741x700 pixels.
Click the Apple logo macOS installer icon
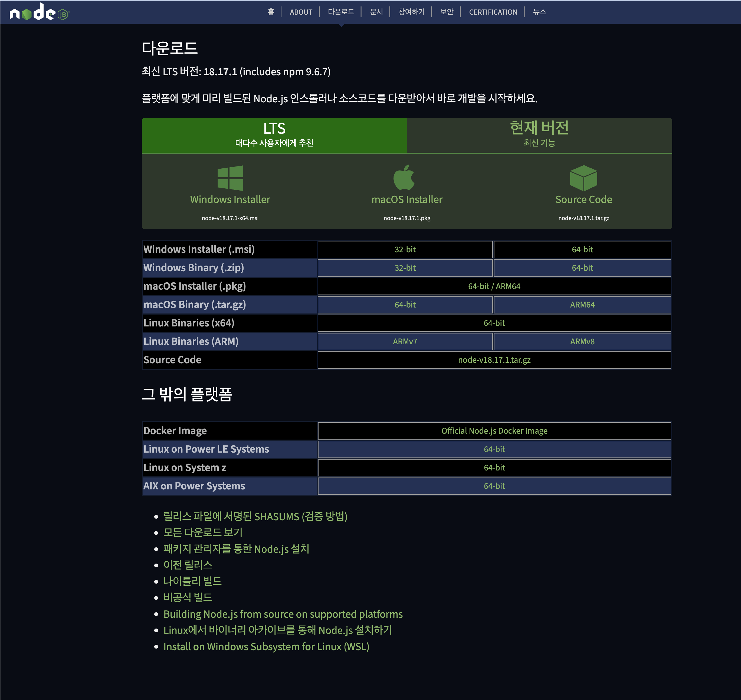(x=404, y=178)
